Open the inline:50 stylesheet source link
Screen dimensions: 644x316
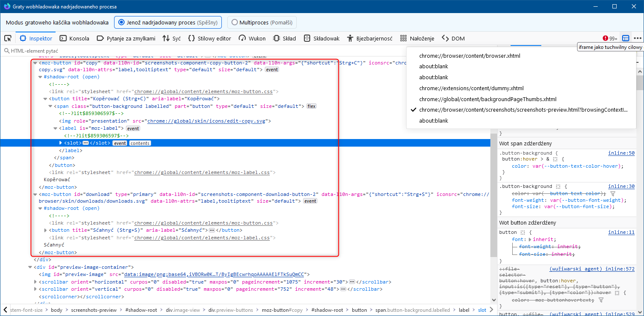(621, 153)
